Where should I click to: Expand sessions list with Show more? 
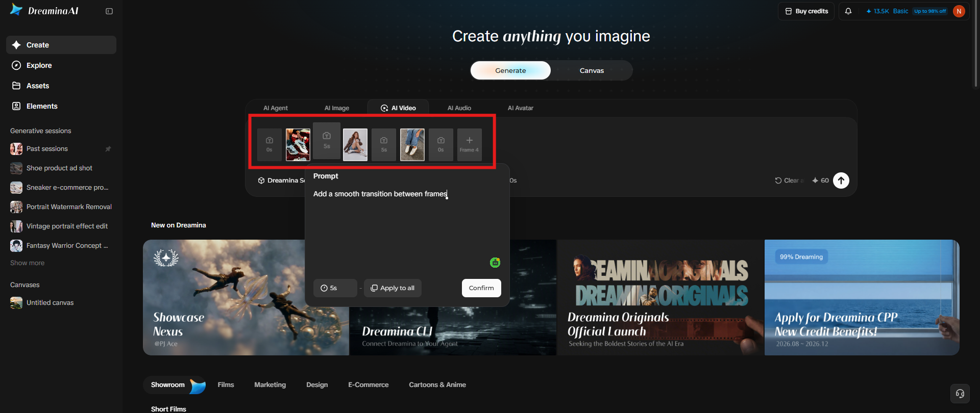coord(28,263)
